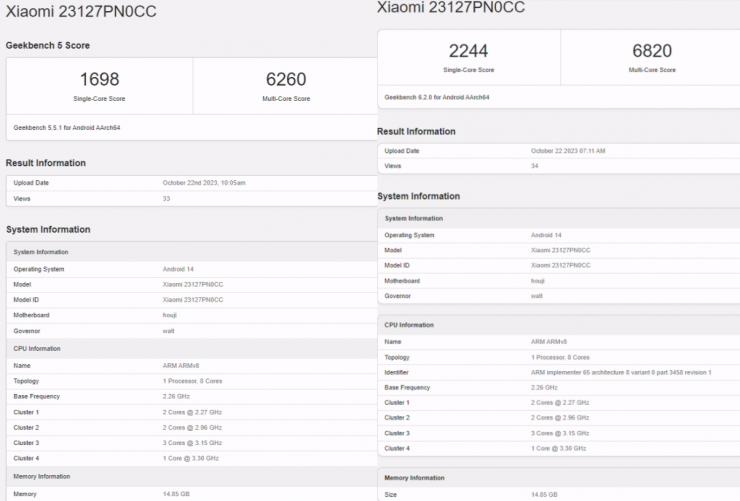Click the Memory value 14.85 GB in left panel
The width and height of the screenshot is (740, 501).
pos(177,494)
